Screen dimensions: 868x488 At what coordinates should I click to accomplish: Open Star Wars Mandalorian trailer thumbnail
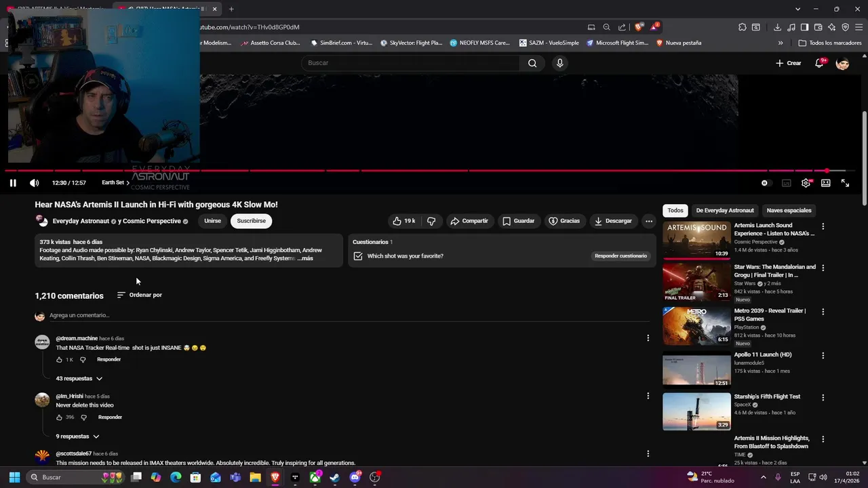696,283
